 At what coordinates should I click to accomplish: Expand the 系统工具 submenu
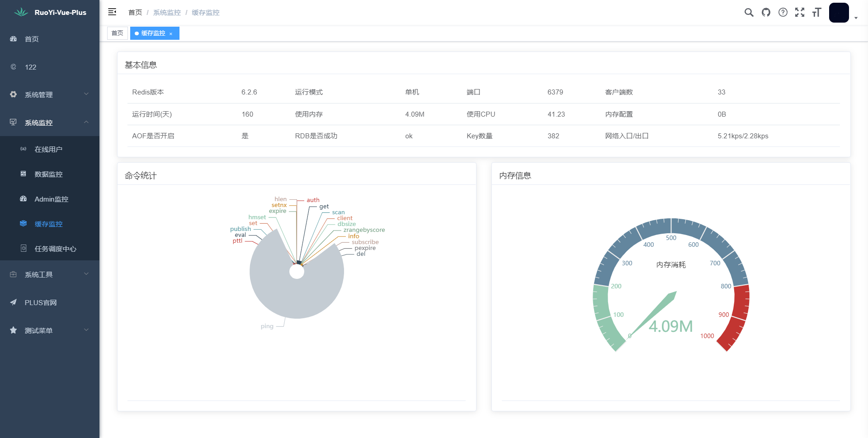point(50,274)
